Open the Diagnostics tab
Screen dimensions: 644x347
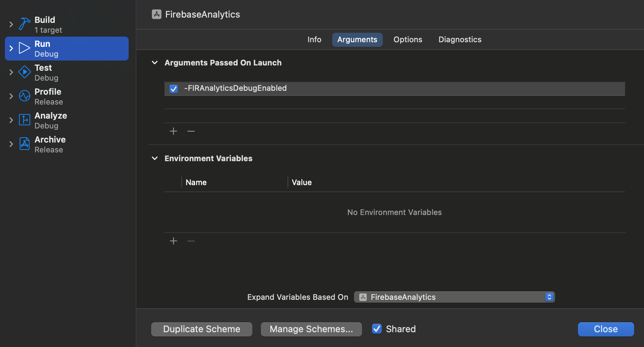pos(459,39)
